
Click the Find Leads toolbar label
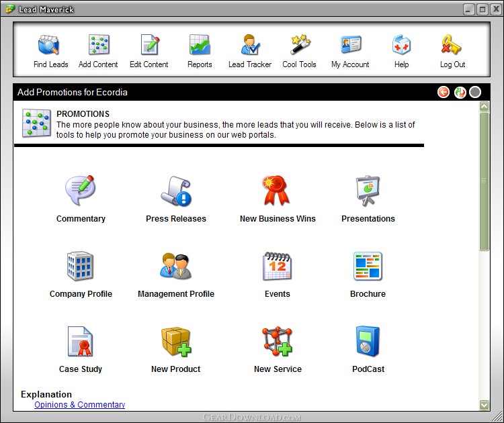click(x=51, y=64)
